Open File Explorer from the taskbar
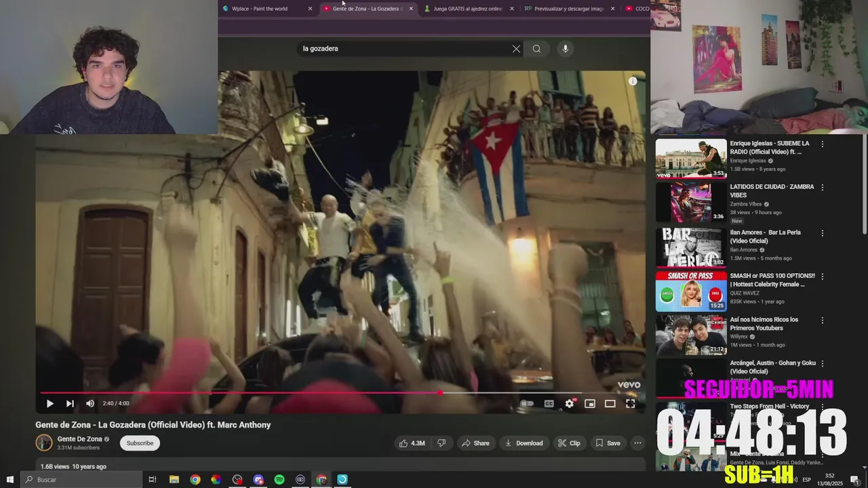The image size is (868, 488). (174, 479)
